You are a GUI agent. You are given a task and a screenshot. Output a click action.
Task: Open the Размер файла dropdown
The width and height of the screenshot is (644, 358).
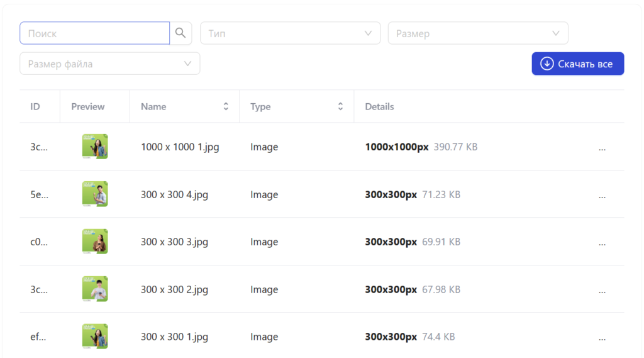109,64
